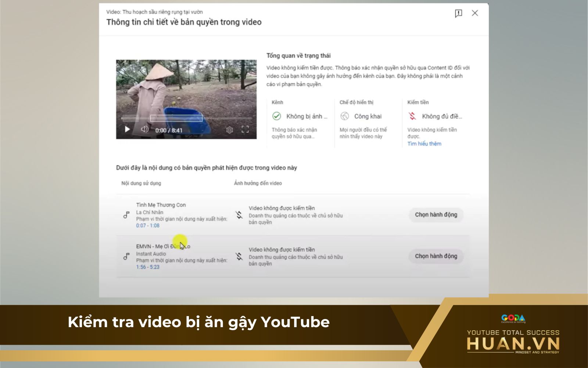The width and height of the screenshot is (588, 368).
Task: Click the GODA logo
Action: click(513, 318)
